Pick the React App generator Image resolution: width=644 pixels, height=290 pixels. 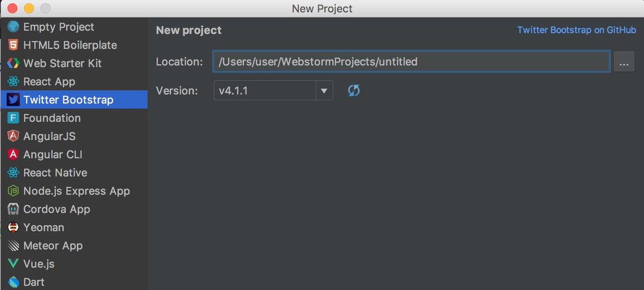(74, 81)
